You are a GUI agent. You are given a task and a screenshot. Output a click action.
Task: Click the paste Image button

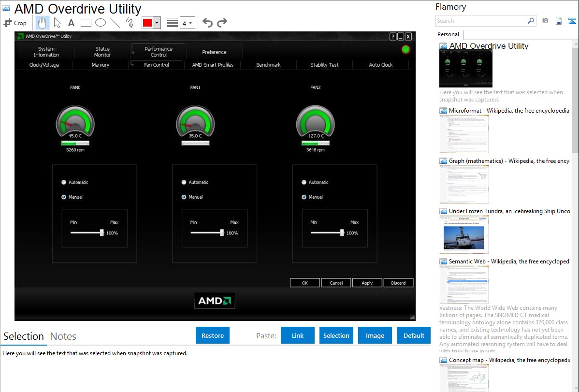point(375,335)
